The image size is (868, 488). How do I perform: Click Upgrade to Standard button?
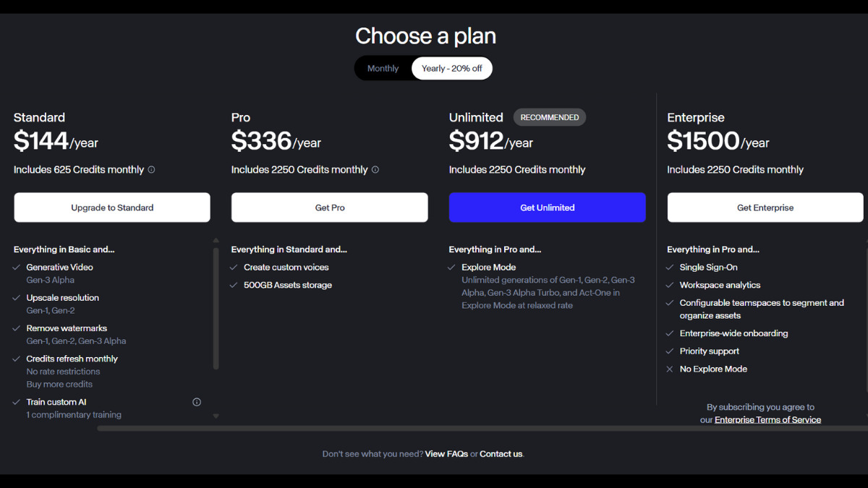pos(112,207)
